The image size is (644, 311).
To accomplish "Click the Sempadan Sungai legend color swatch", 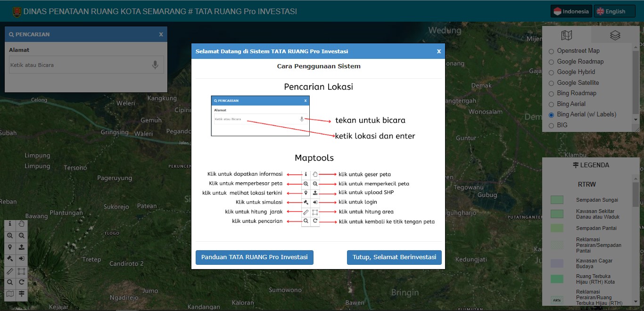I will point(557,200).
